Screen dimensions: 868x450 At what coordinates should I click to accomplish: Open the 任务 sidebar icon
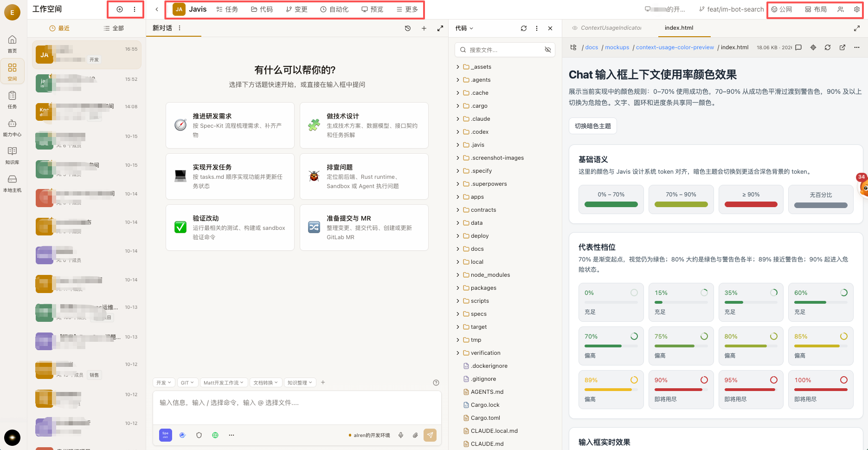coord(13,100)
